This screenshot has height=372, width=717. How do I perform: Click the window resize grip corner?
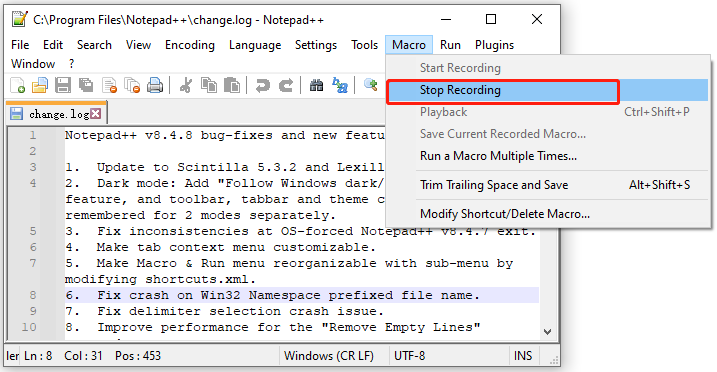pyautogui.click(x=554, y=361)
